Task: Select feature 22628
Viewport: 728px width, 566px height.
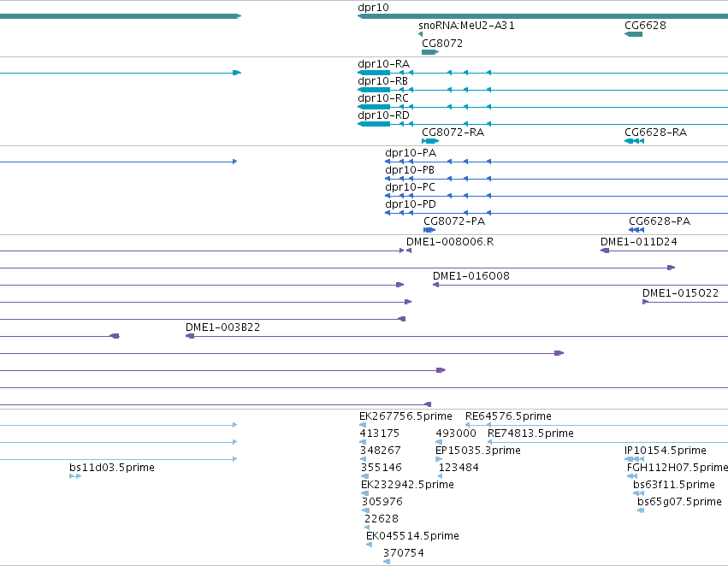Action: point(382,520)
